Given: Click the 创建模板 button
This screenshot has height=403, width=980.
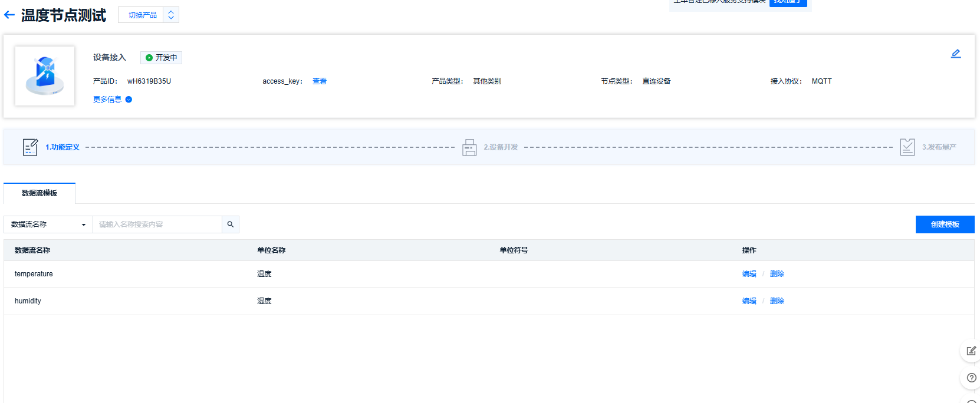Looking at the screenshot, I should (x=945, y=224).
